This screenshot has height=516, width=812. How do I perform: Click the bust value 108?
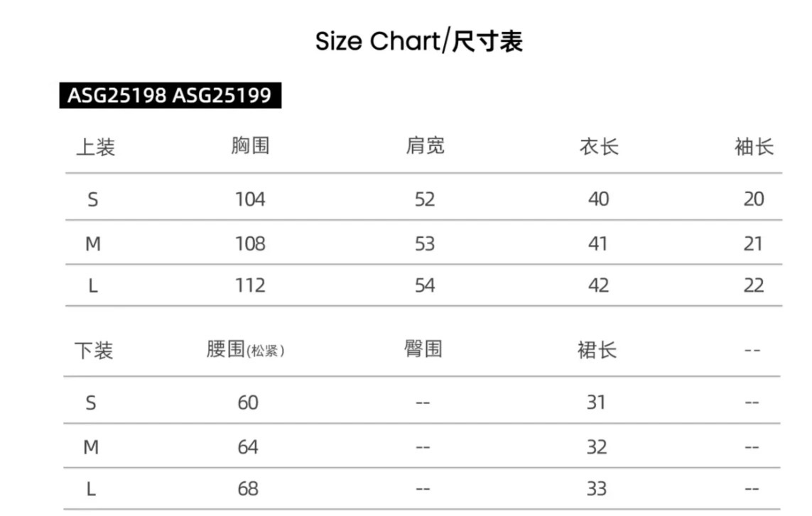pos(250,243)
